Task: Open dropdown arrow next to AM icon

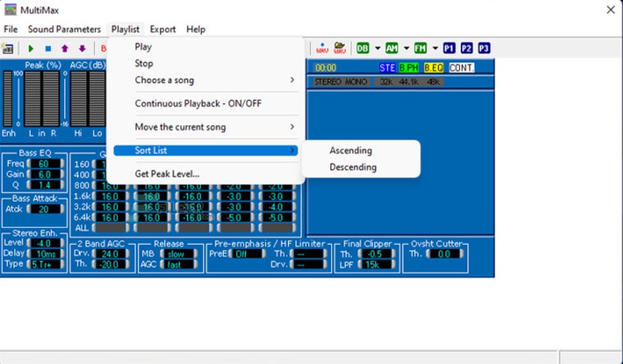Action: [407, 48]
